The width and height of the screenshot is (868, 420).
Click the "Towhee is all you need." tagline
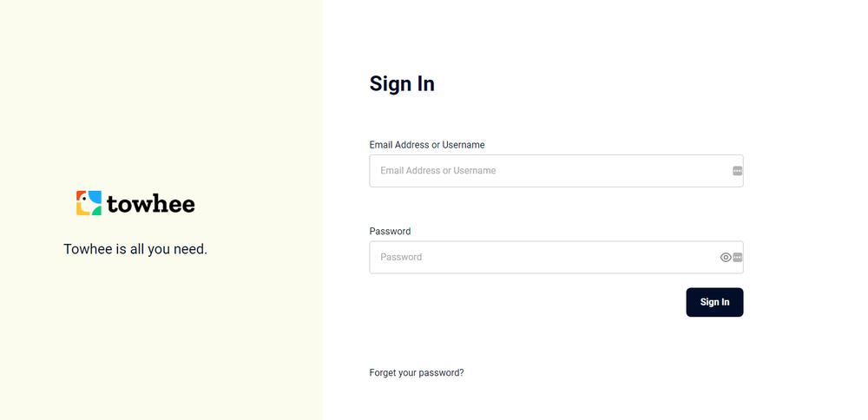click(x=135, y=250)
